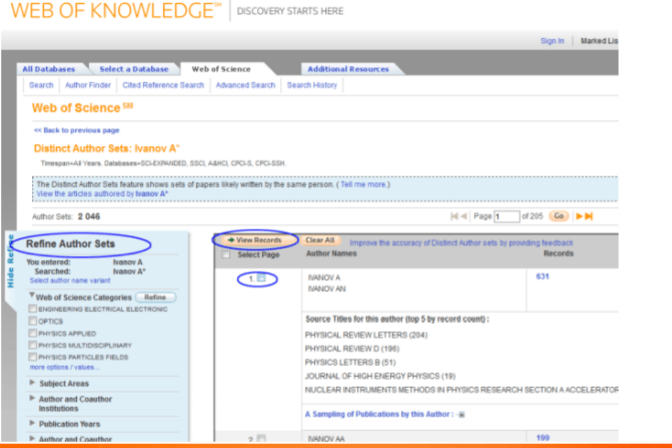
Task: Check author set 1 checkbox
Action: (261, 278)
